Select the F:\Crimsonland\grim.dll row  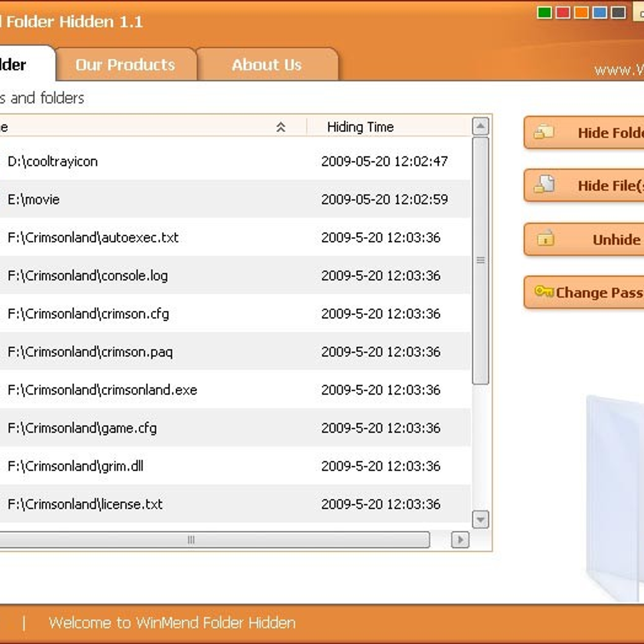pyautogui.click(x=235, y=466)
